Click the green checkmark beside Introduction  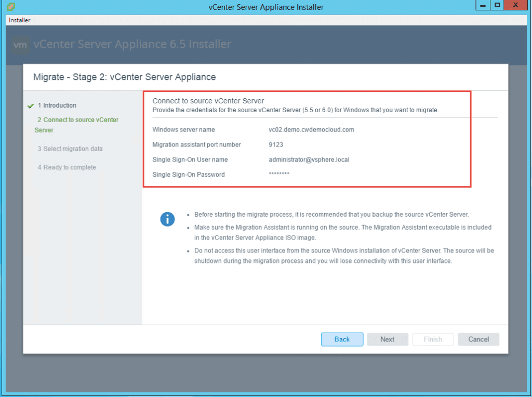tap(31, 106)
